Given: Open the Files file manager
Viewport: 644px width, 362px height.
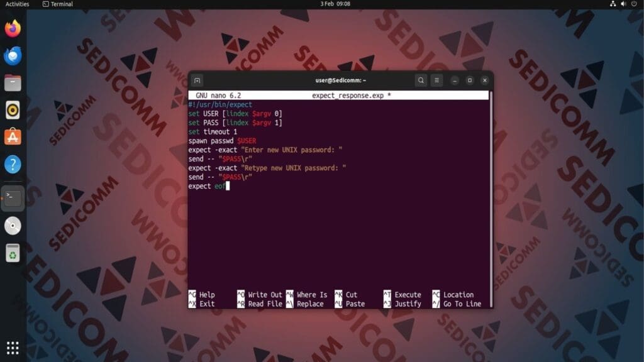Looking at the screenshot, I should pos(11,82).
